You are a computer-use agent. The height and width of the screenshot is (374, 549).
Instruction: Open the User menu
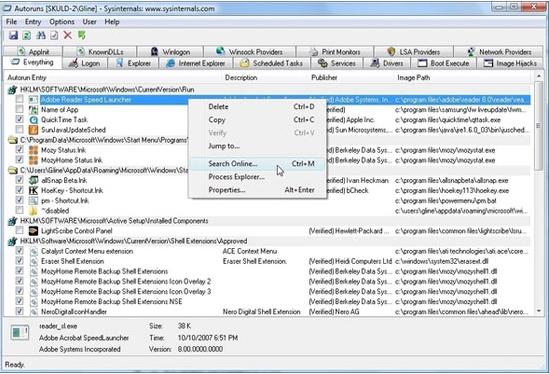coord(89,22)
